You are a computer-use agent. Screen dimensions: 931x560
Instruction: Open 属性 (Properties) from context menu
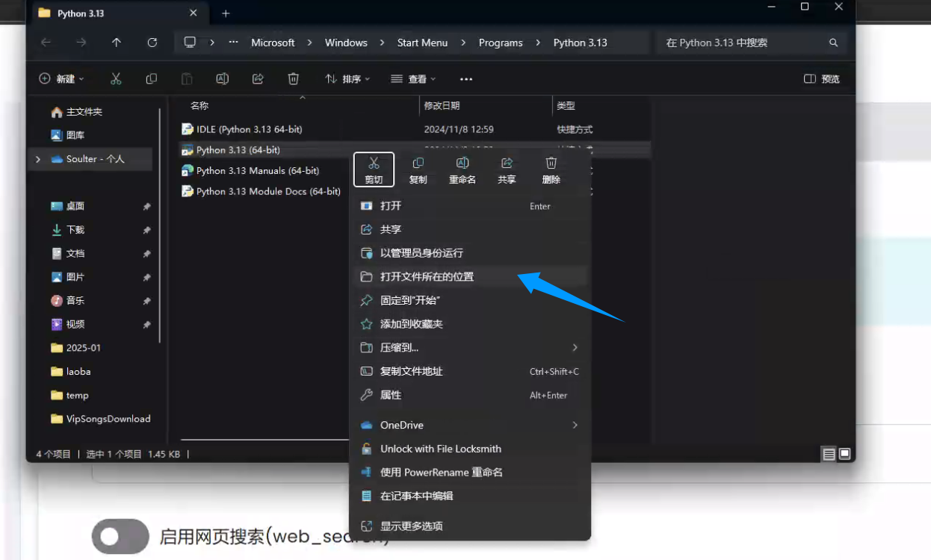click(470, 395)
